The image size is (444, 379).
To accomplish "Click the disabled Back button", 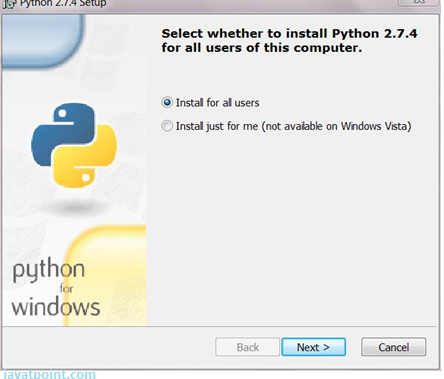I will pyautogui.click(x=247, y=347).
